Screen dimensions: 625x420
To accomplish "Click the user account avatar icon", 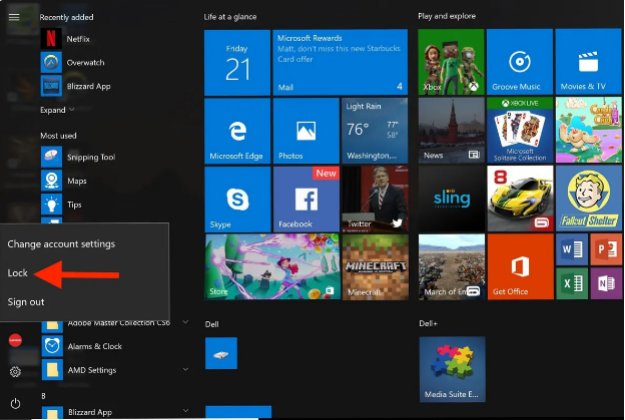I will point(15,340).
